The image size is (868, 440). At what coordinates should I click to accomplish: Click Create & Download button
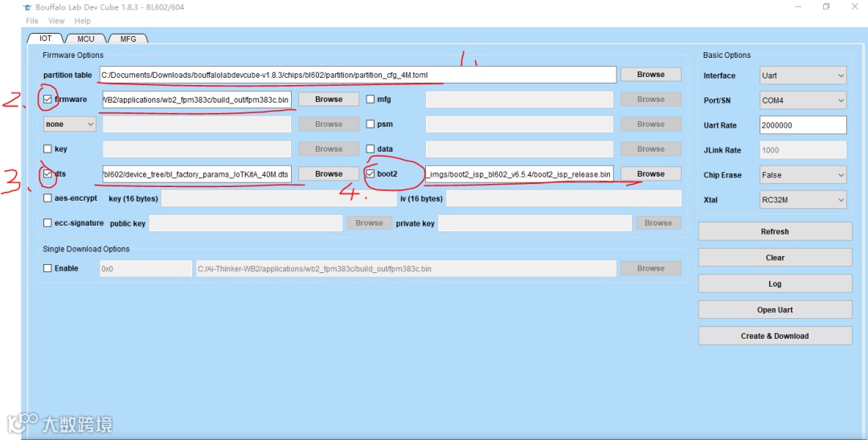[x=775, y=336]
